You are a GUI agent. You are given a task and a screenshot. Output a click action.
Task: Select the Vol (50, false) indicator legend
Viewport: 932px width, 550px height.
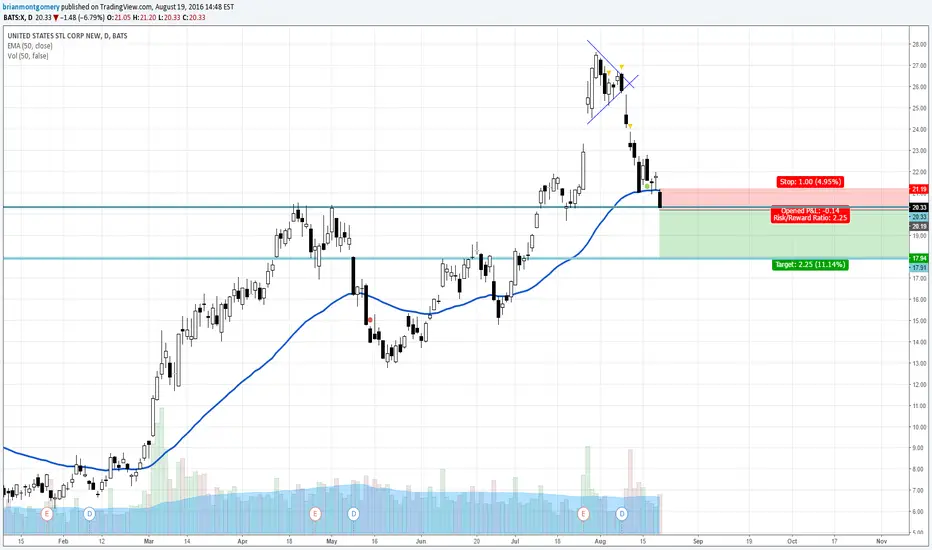(28, 56)
